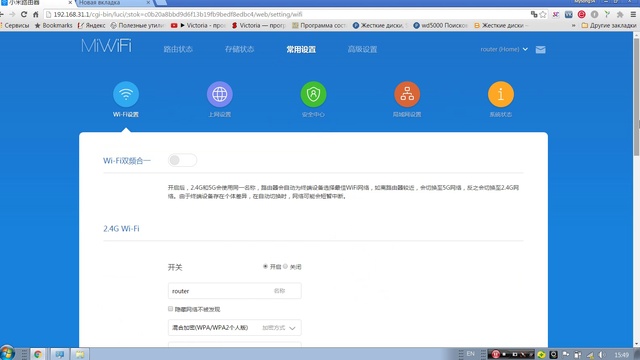640x360 pixels.
Task: Open Windows Start menu orb
Action: click(x=7, y=353)
